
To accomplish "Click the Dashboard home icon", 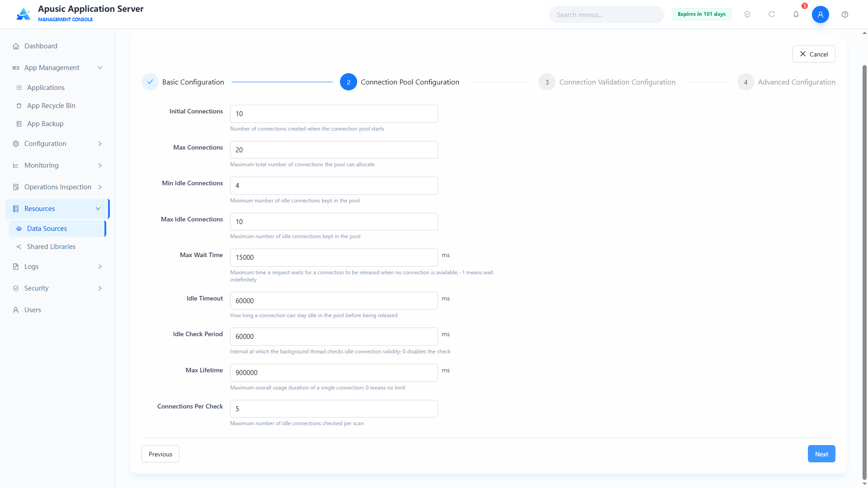I will click(x=16, y=46).
